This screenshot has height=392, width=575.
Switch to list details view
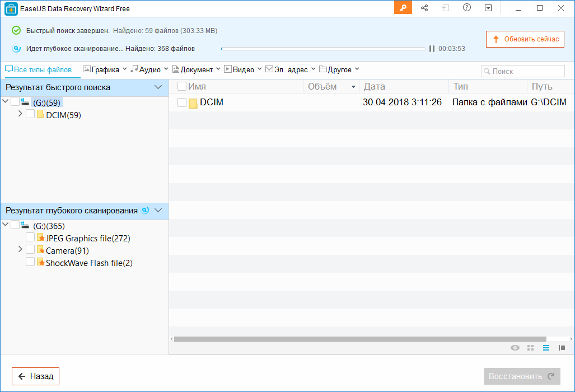click(x=546, y=348)
